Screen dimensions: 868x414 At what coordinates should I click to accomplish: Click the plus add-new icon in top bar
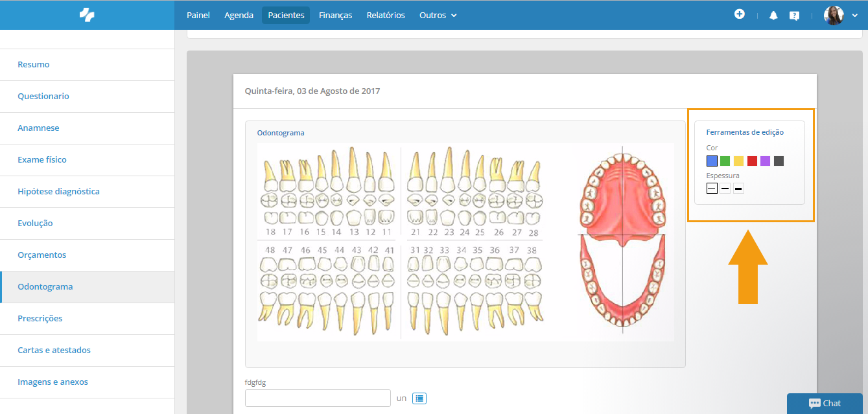coord(740,14)
